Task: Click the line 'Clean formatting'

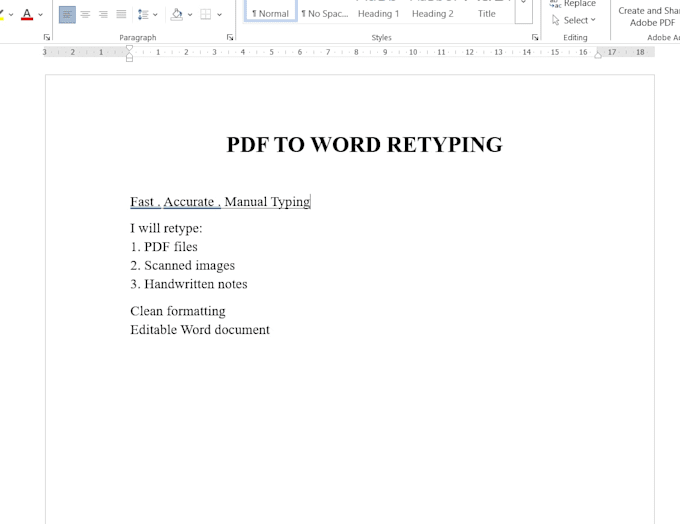Action: (178, 311)
